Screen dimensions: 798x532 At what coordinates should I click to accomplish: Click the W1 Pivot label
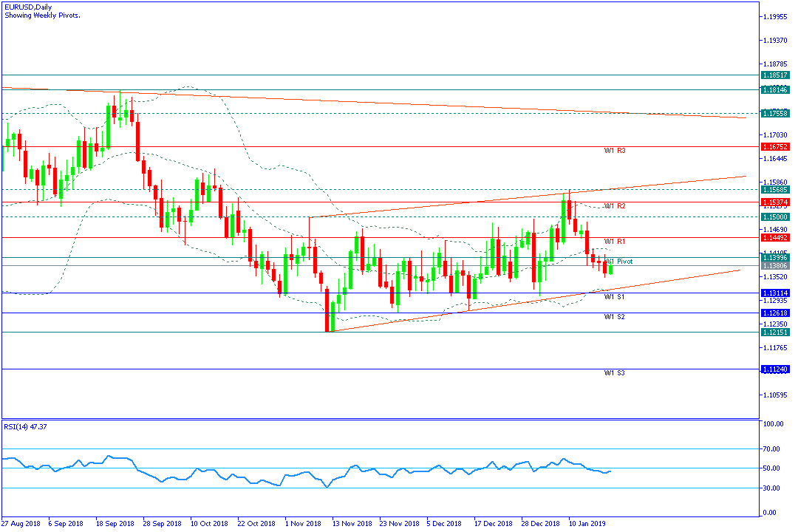point(619,261)
